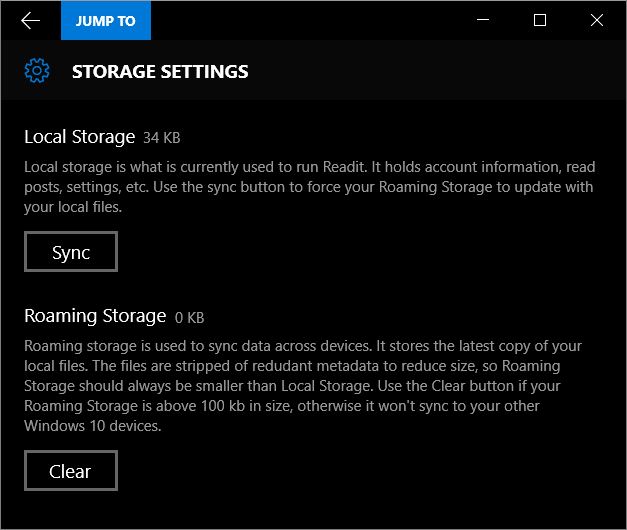Open the JUMP TO menu
Screen dimensions: 627x530
click(106, 20)
